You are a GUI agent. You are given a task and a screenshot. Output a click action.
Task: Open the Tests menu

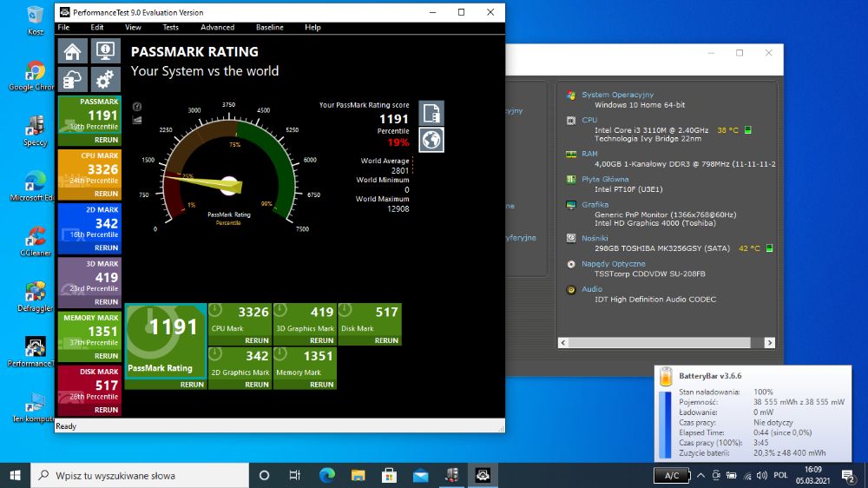pyautogui.click(x=170, y=27)
